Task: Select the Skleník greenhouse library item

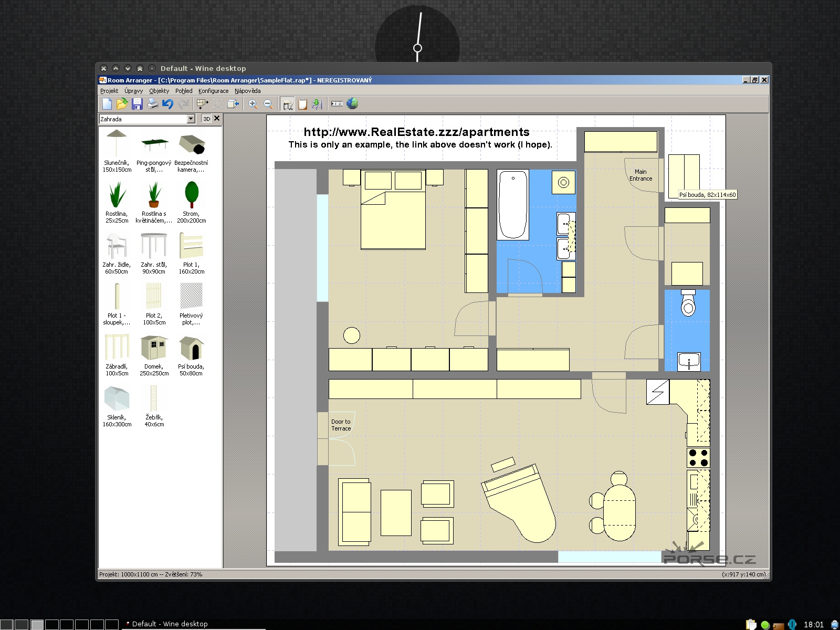Action: pyautogui.click(x=117, y=398)
